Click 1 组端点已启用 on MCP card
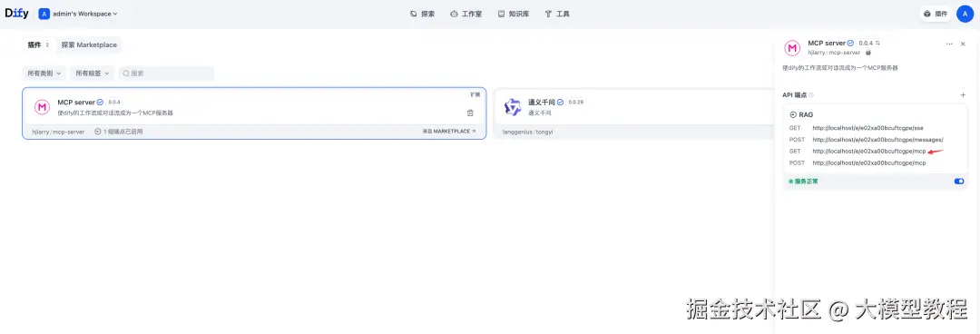The width and height of the screenshot is (980, 334). pos(119,132)
